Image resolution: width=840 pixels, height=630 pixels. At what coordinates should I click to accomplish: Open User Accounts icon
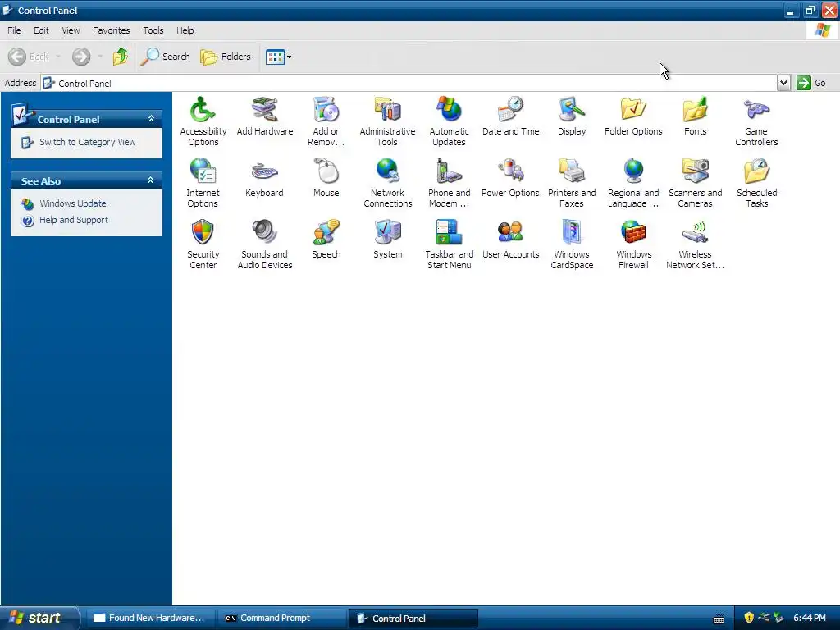[x=510, y=232]
